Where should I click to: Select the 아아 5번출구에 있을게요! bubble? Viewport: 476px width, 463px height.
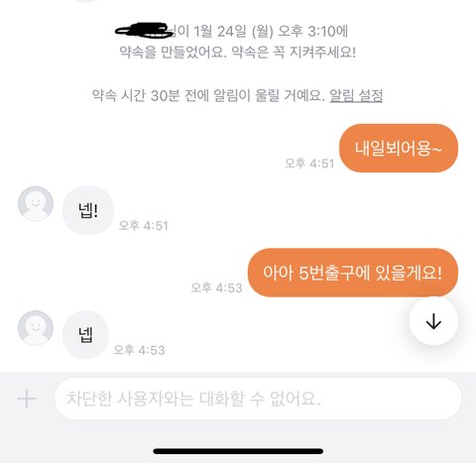(x=353, y=273)
